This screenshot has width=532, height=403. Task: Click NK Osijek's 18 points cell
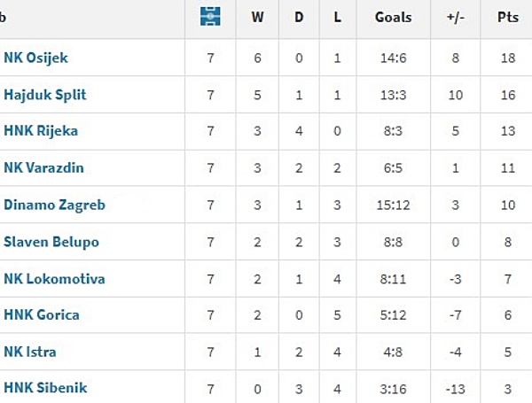pos(508,58)
